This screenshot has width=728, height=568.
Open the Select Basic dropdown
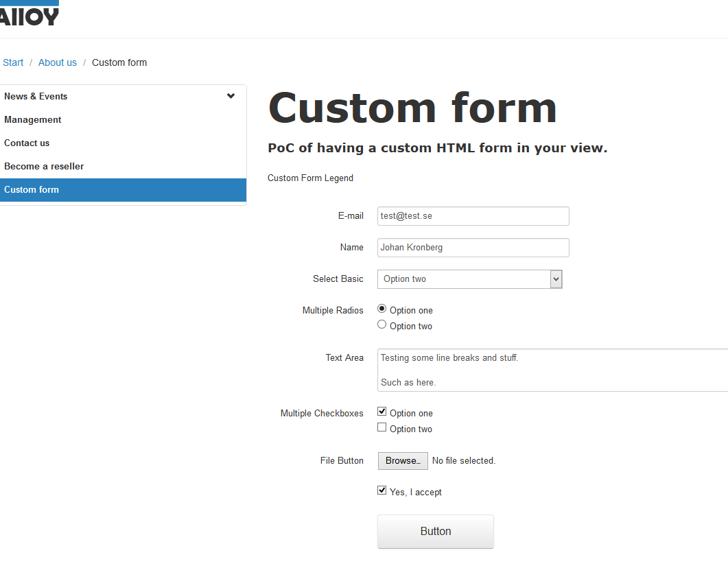point(469,279)
